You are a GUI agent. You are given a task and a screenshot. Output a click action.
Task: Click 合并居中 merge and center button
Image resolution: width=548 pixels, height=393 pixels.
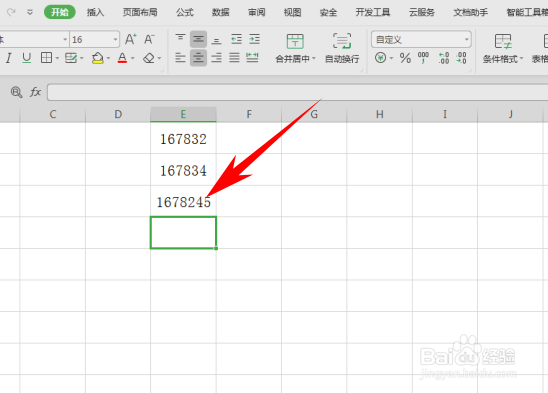(295, 48)
